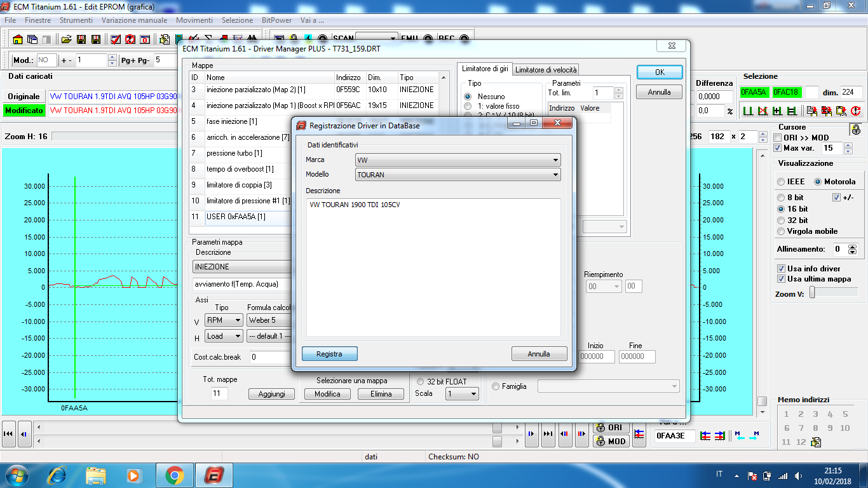Click the red-crossed selection marker icon

tap(762, 111)
